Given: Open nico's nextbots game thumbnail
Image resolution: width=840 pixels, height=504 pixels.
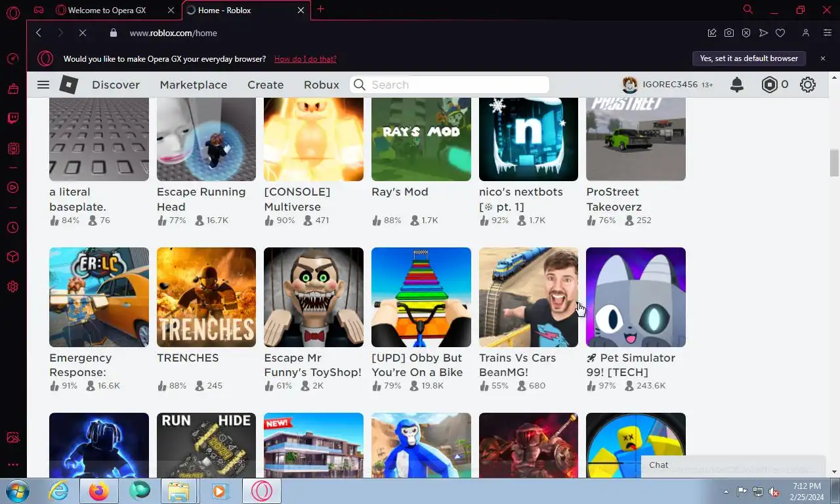Looking at the screenshot, I should click(528, 139).
